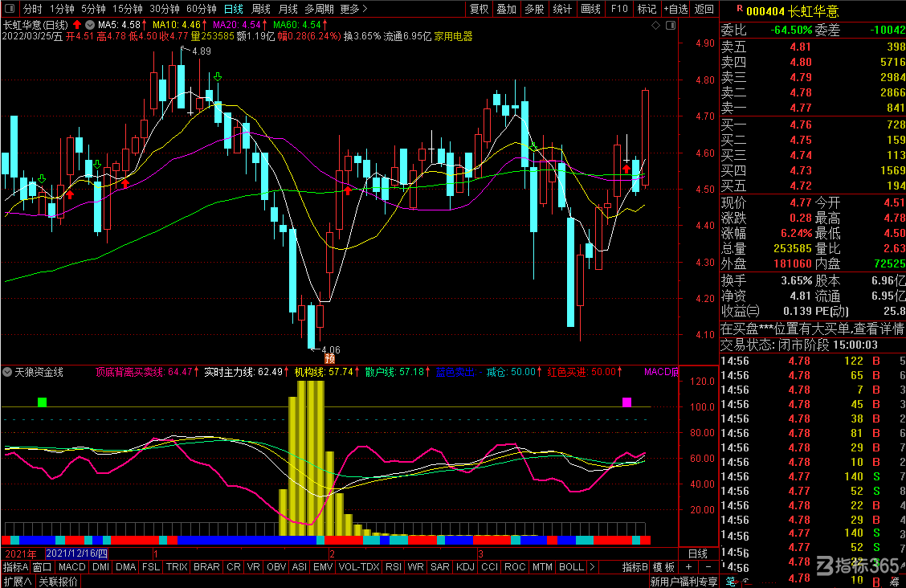This screenshot has width=906, height=588.
Task: Click the window toggle icon beside the diamond
Action: (x=670, y=26)
